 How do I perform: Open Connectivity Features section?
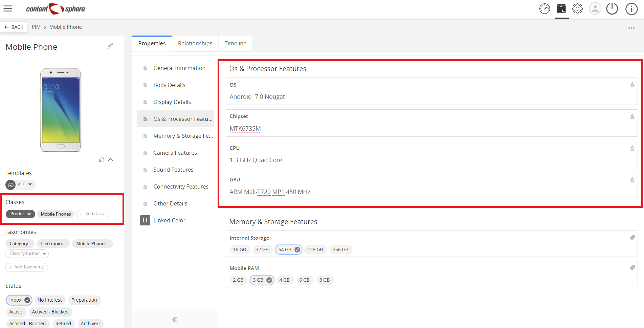tap(175, 187)
